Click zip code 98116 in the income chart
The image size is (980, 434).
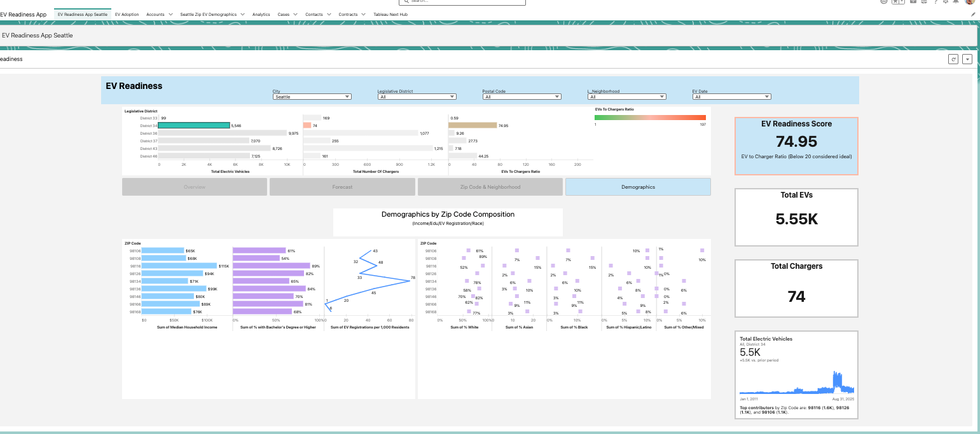point(135,266)
